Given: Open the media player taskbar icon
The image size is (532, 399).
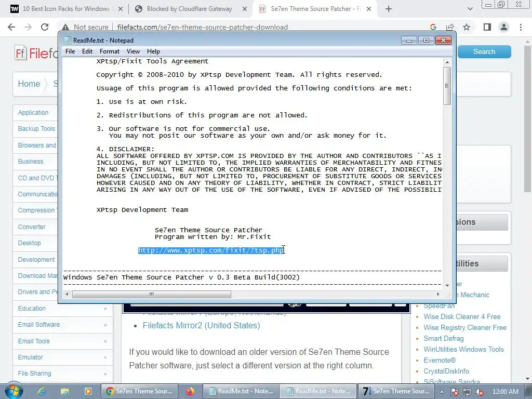Looking at the screenshot, I should (x=88, y=391).
